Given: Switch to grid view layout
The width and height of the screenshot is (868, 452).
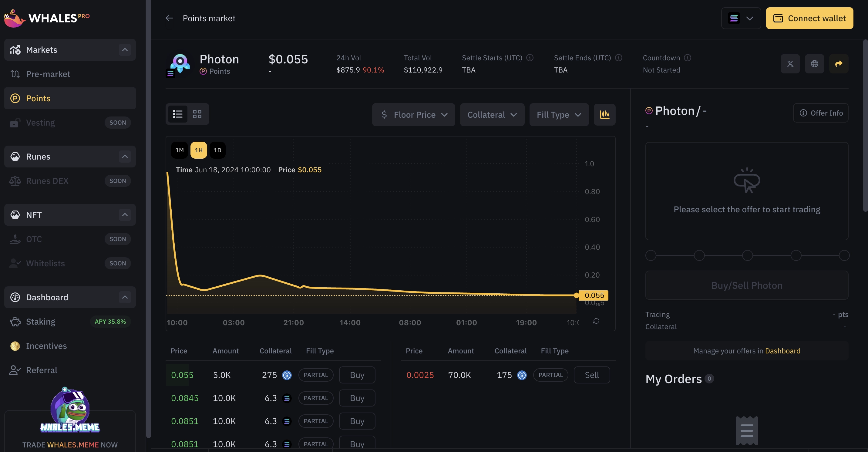Looking at the screenshot, I should point(197,114).
